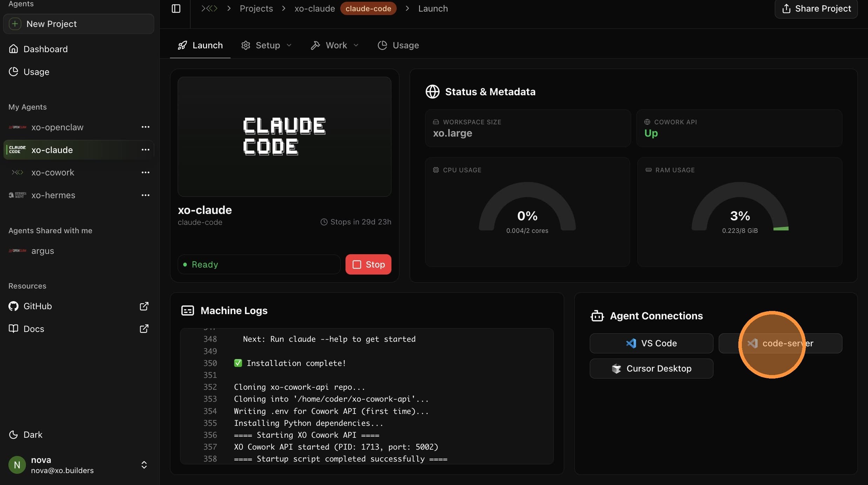This screenshot has height=485, width=868.
Task: Open the Setup tab
Action: pos(266,45)
